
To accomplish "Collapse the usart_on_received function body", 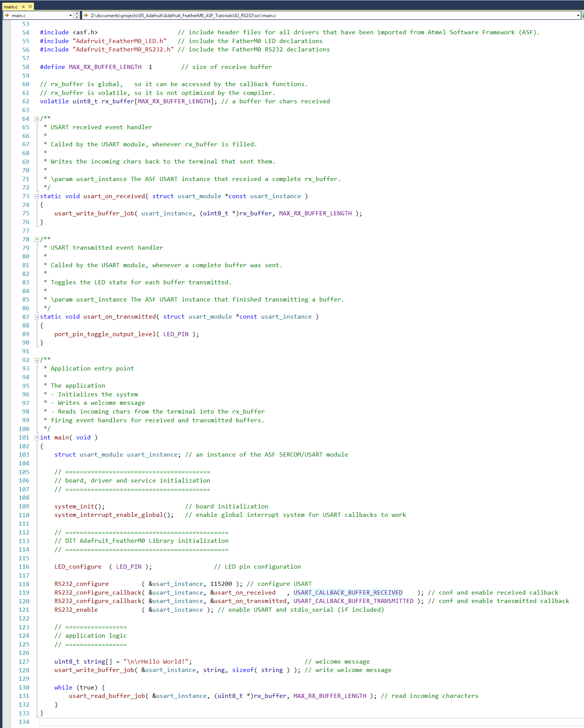I will (37, 196).
